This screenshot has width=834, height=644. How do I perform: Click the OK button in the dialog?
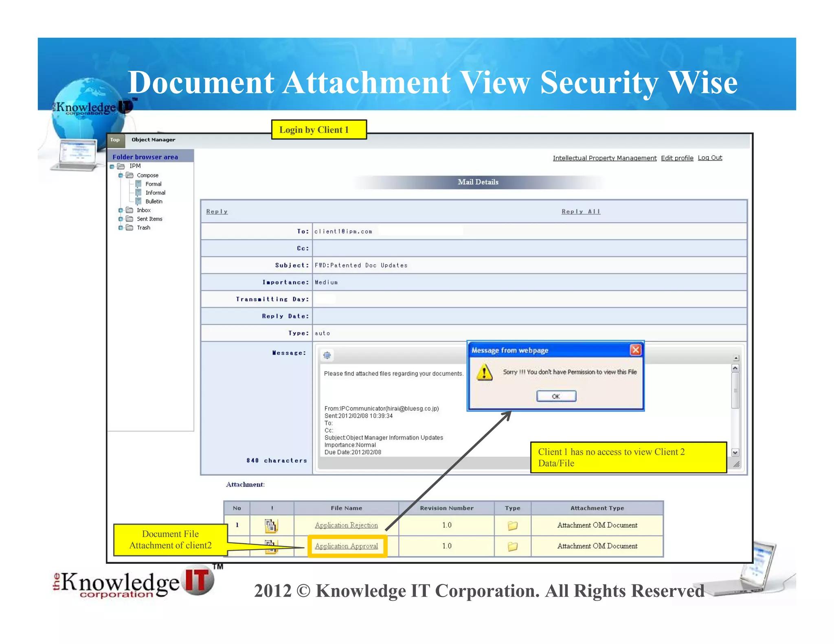[556, 396]
